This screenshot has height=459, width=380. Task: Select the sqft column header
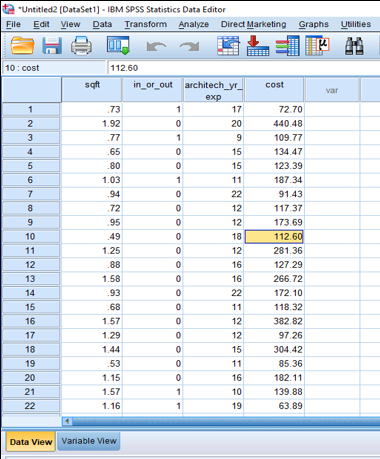92,90
